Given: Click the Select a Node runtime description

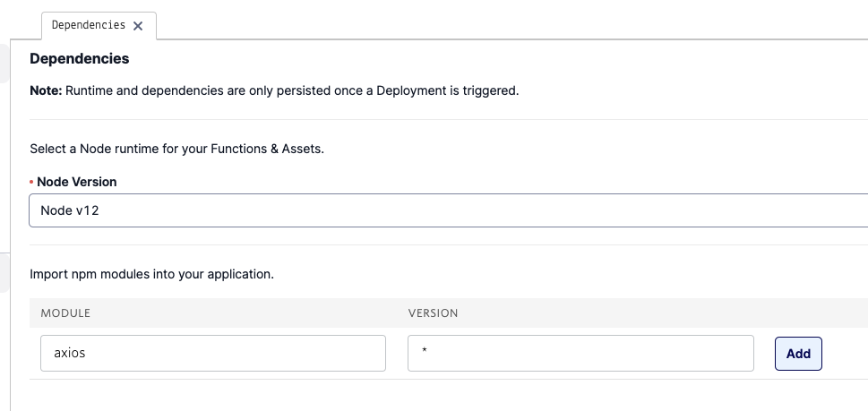Looking at the screenshot, I should tap(176, 149).
